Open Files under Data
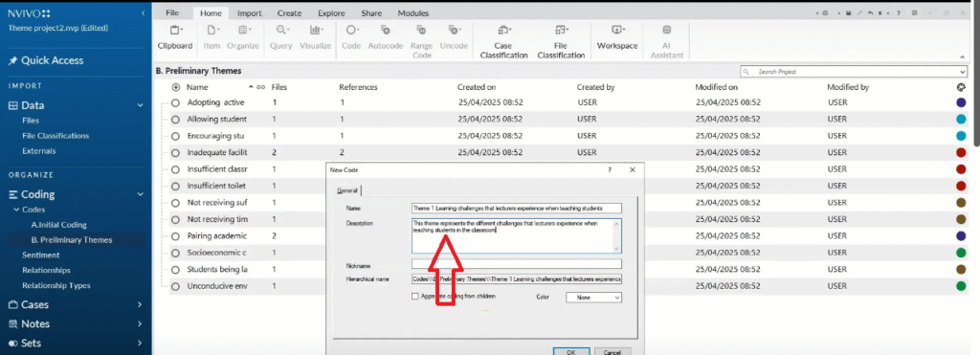The height and width of the screenshot is (355, 980). point(31,121)
